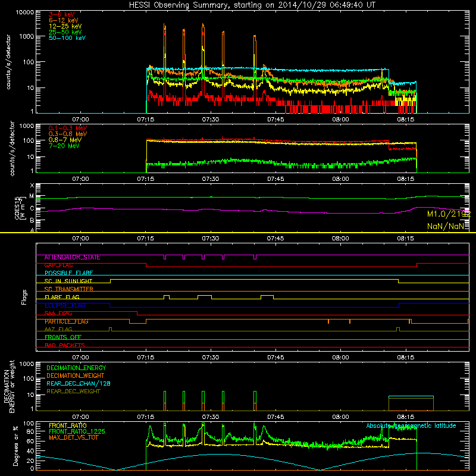Click the '07:30' tick under the top panel
The width and height of the screenshot is (476, 476).
(211, 120)
